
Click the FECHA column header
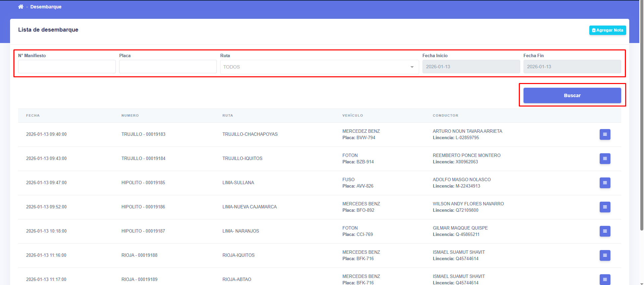point(33,116)
